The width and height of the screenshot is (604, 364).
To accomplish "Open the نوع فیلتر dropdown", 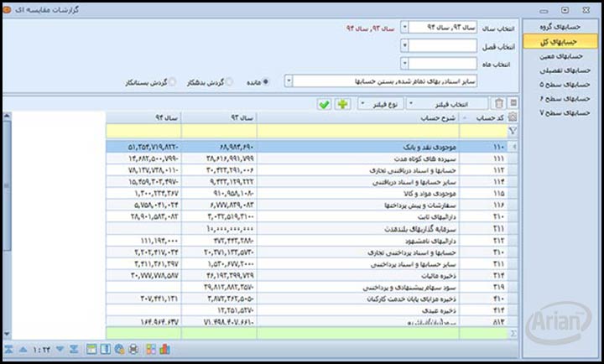I will (380, 104).
